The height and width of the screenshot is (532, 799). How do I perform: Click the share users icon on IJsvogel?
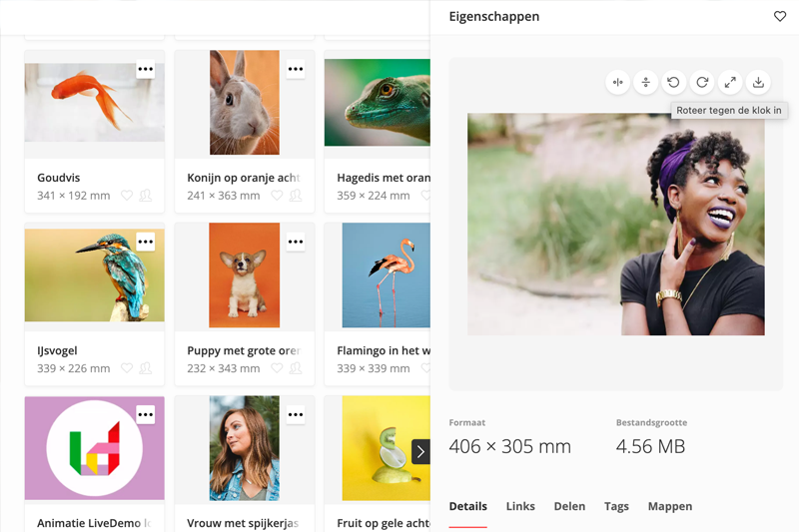[146, 368]
